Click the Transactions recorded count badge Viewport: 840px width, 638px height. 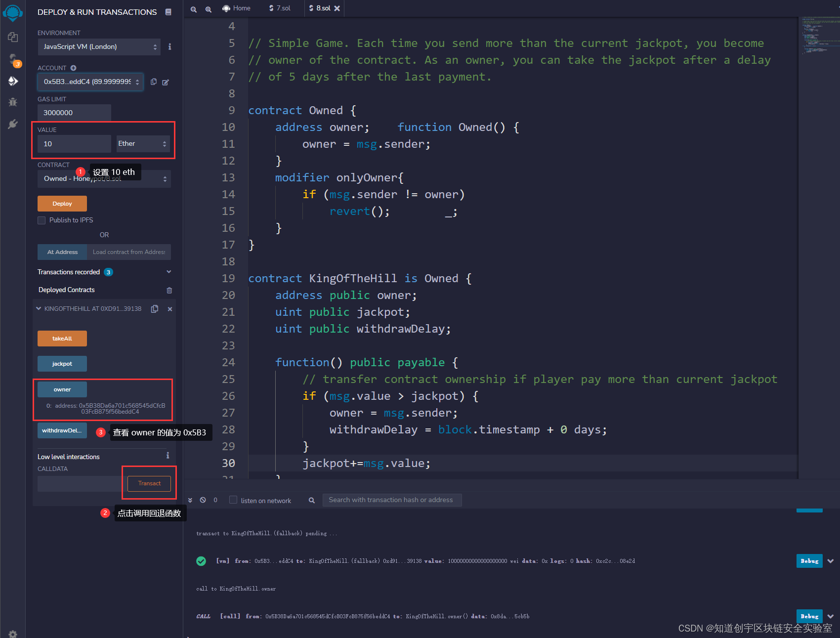[108, 272]
